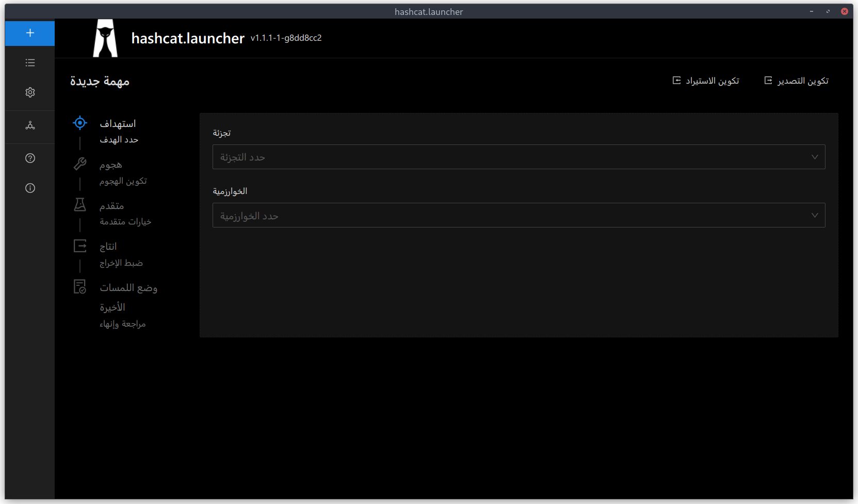Click the الخوارزمية field label
Image resolution: width=858 pixels, height=504 pixels.
coord(230,191)
